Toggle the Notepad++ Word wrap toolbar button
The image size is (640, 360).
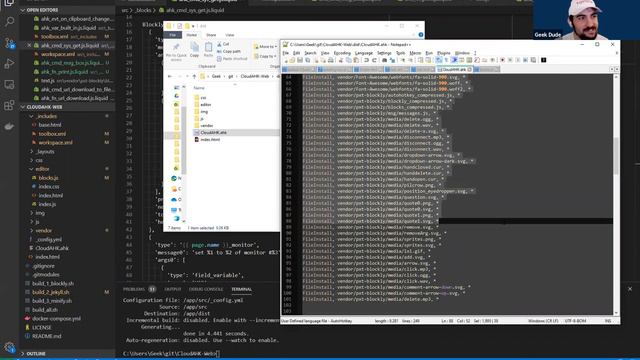coord(438,60)
